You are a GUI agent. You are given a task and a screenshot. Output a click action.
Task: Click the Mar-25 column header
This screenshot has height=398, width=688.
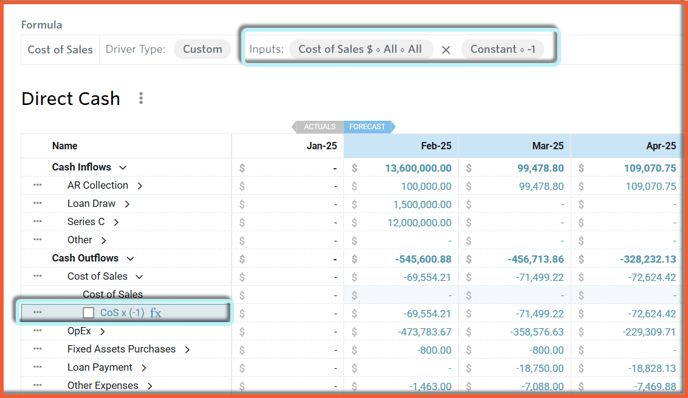tap(514, 146)
